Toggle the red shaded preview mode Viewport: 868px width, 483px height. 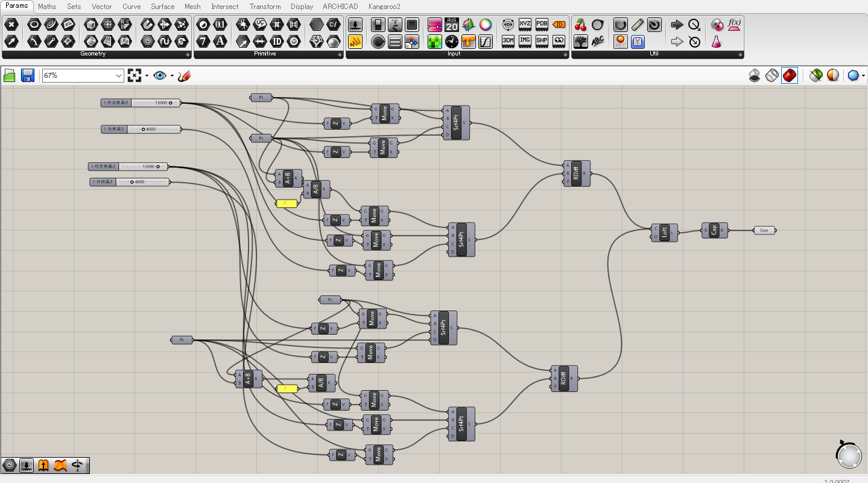pos(790,75)
